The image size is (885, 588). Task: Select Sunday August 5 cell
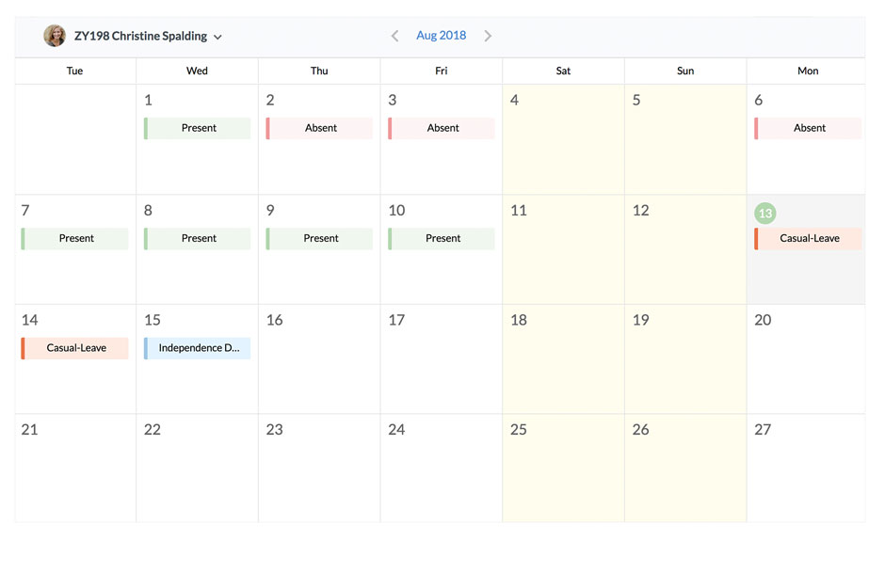(685, 139)
